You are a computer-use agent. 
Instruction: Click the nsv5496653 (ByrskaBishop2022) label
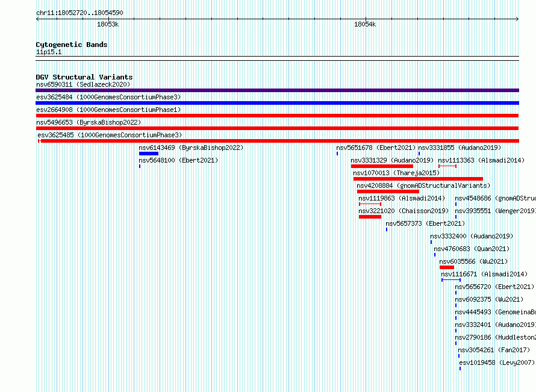click(89, 122)
